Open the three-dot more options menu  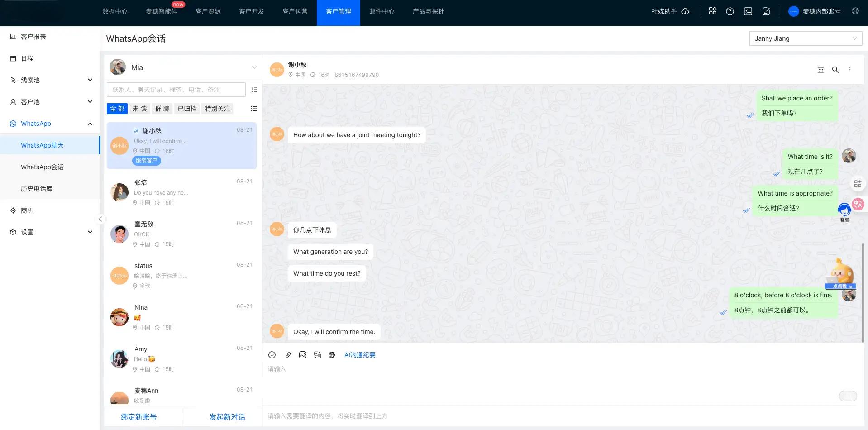[x=850, y=70]
